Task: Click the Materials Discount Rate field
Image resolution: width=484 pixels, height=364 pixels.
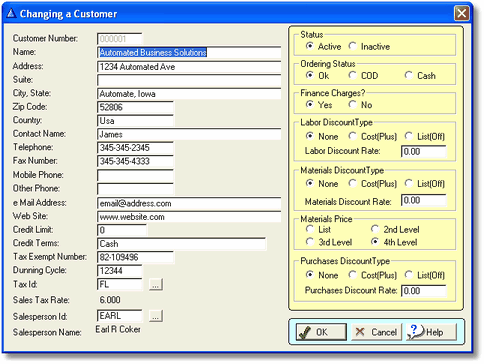Action: [424, 200]
